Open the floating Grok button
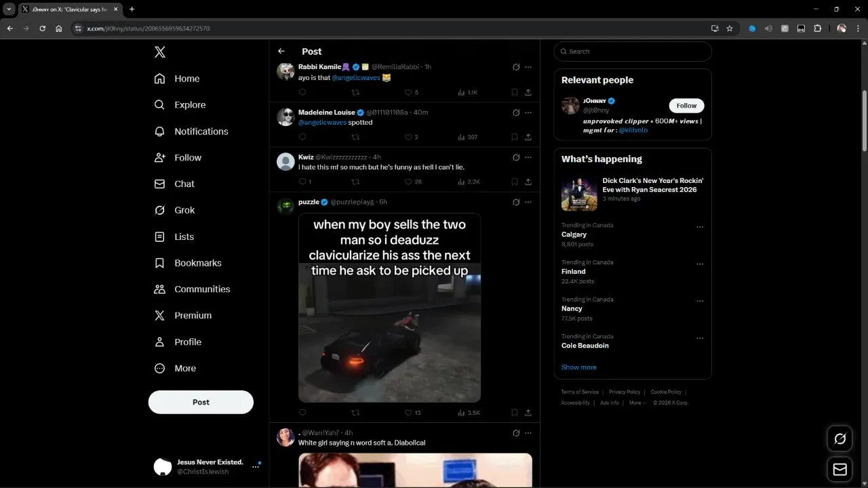 click(840, 439)
